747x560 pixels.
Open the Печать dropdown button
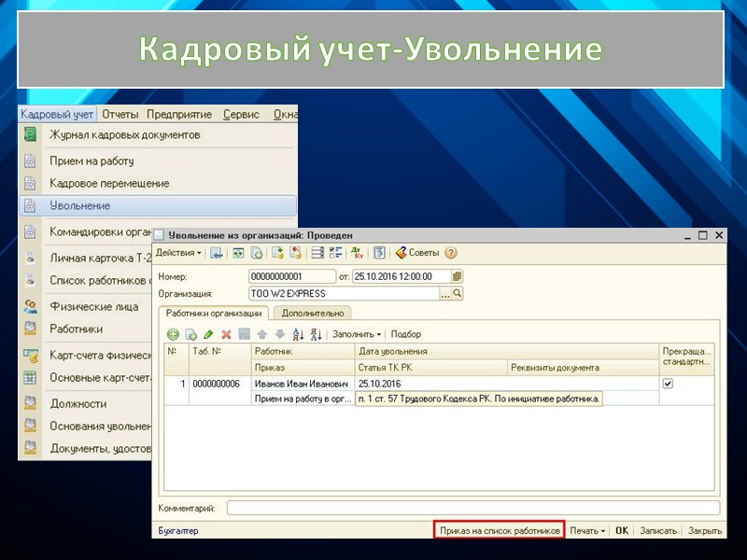point(587,530)
